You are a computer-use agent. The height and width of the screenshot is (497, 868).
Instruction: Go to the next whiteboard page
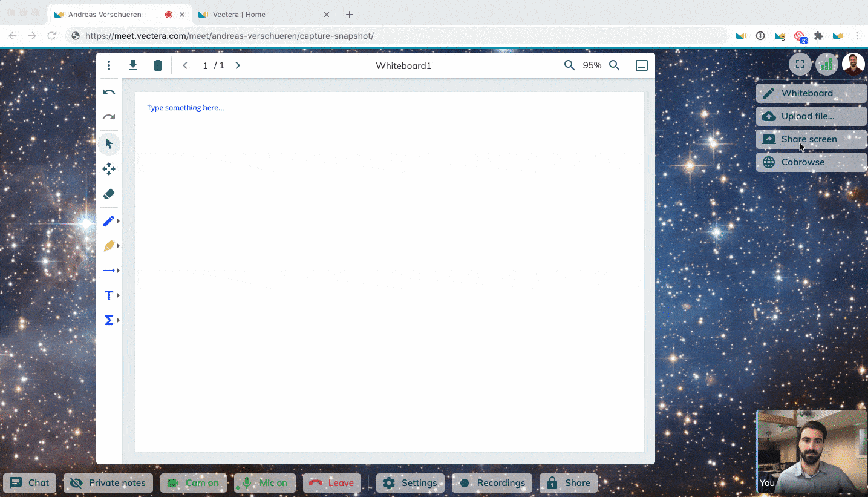[x=238, y=65]
